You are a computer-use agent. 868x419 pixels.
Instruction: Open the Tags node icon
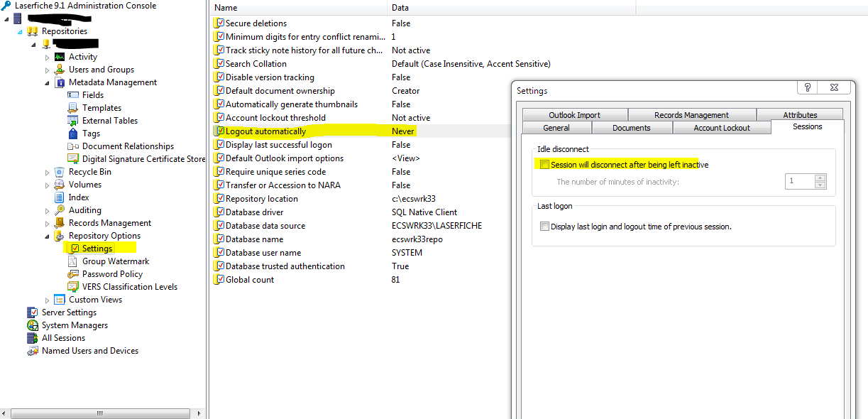tap(73, 134)
